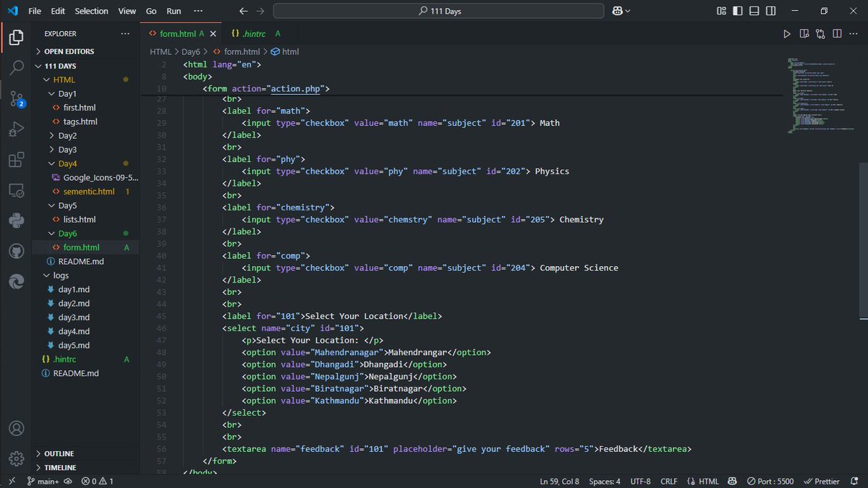Open Source Control view with 2 badge
868x488 pixels.
[16, 98]
